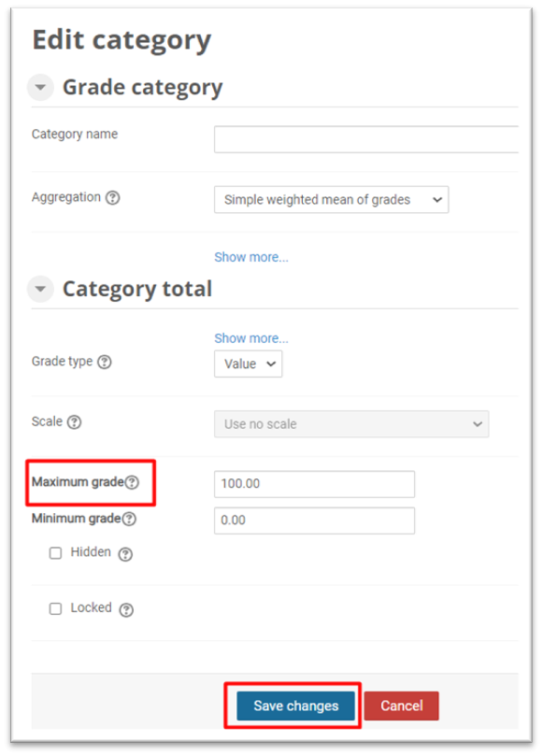Open help icon beside Hidden
The height and width of the screenshot is (756, 543).
click(x=125, y=554)
